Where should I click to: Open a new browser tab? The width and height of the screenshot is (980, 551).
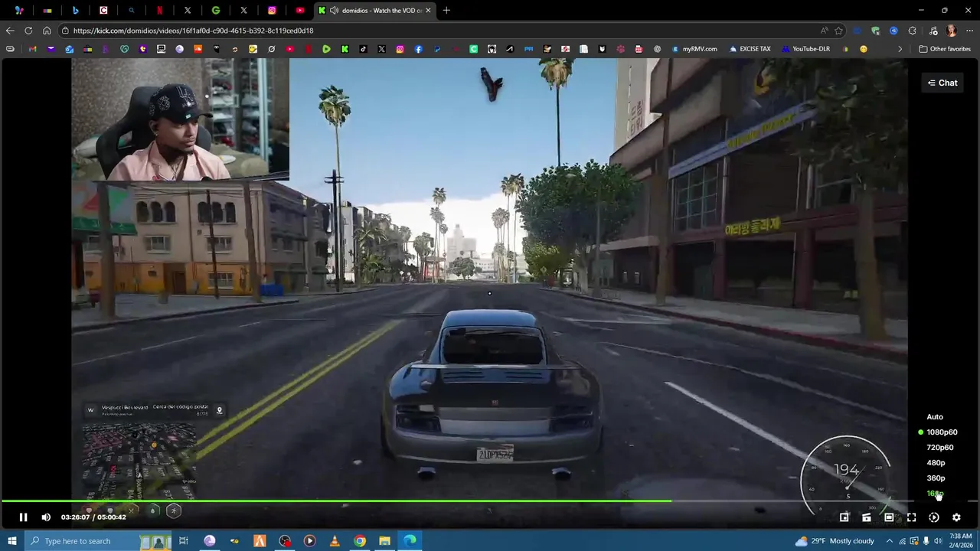tap(446, 11)
